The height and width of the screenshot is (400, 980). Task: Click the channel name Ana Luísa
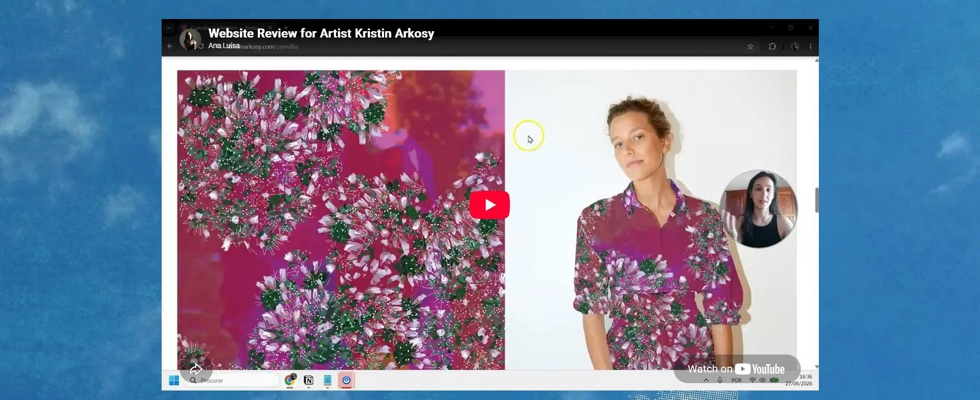click(x=223, y=46)
